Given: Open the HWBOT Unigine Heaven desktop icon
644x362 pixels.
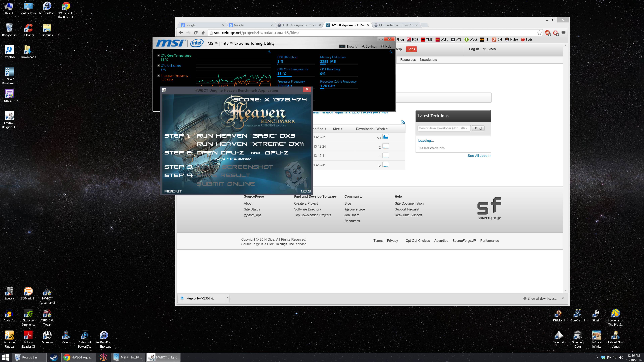Looking at the screenshot, I should tap(9, 120).
